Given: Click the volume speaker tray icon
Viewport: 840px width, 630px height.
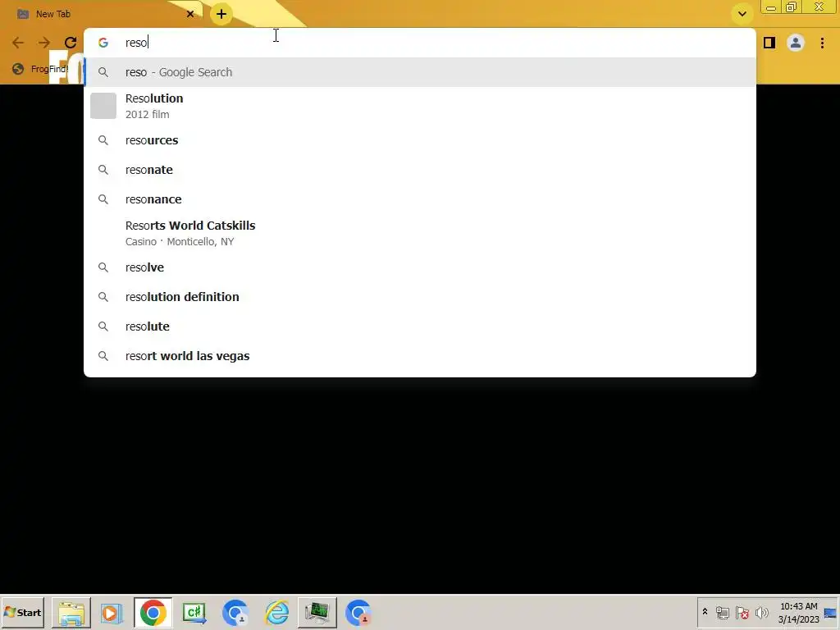Looking at the screenshot, I should [762, 612].
